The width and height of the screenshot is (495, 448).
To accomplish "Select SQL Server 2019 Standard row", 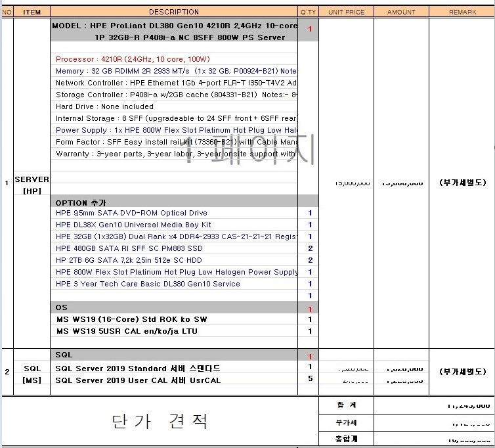I will [x=174, y=369].
